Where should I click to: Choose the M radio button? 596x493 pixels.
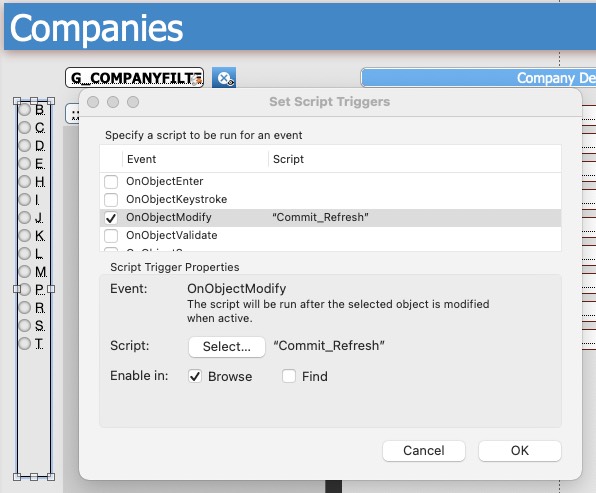(x=25, y=271)
